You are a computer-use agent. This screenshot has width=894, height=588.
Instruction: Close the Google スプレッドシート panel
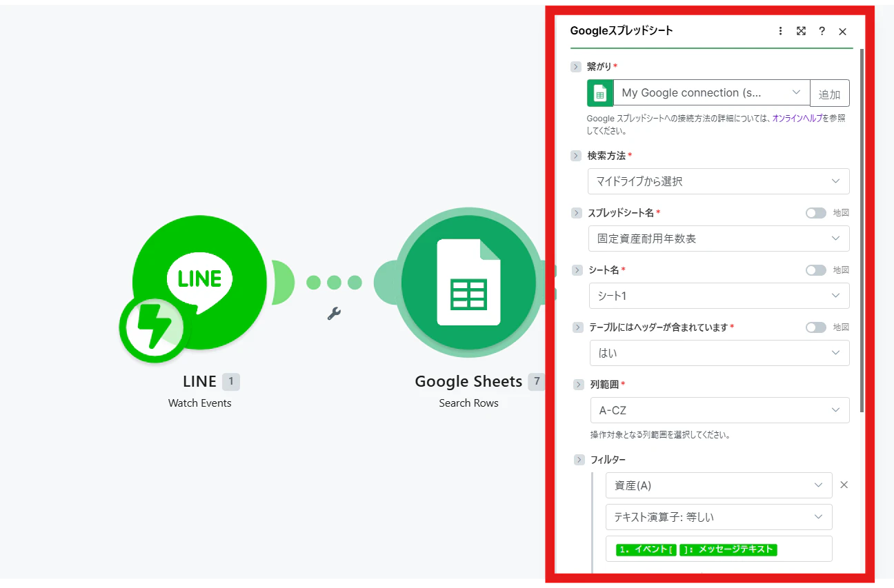pos(842,31)
